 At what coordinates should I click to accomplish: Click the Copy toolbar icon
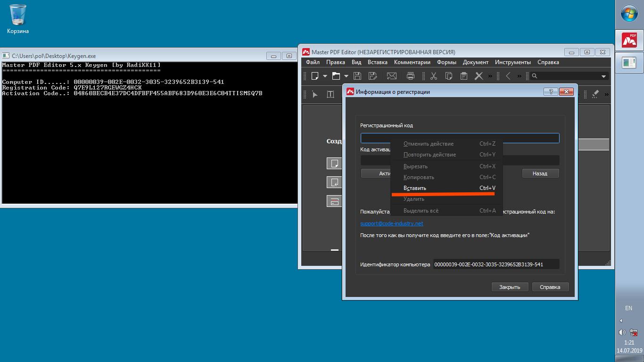click(449, 76)
